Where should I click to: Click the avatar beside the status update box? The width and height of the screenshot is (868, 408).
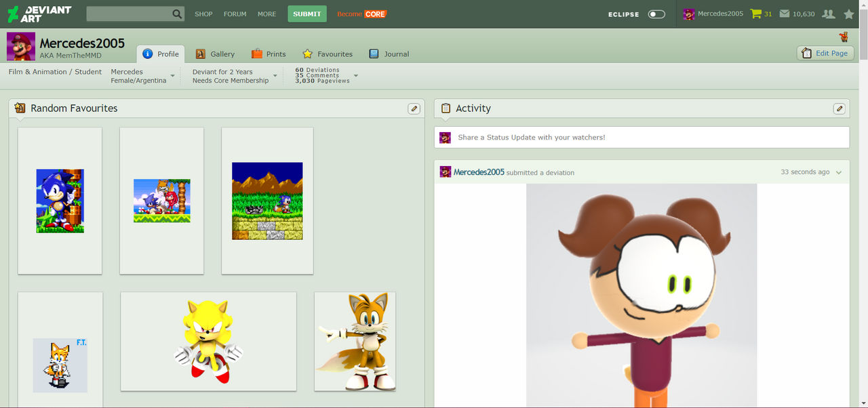pyautogui.click(x=445, y=138)
